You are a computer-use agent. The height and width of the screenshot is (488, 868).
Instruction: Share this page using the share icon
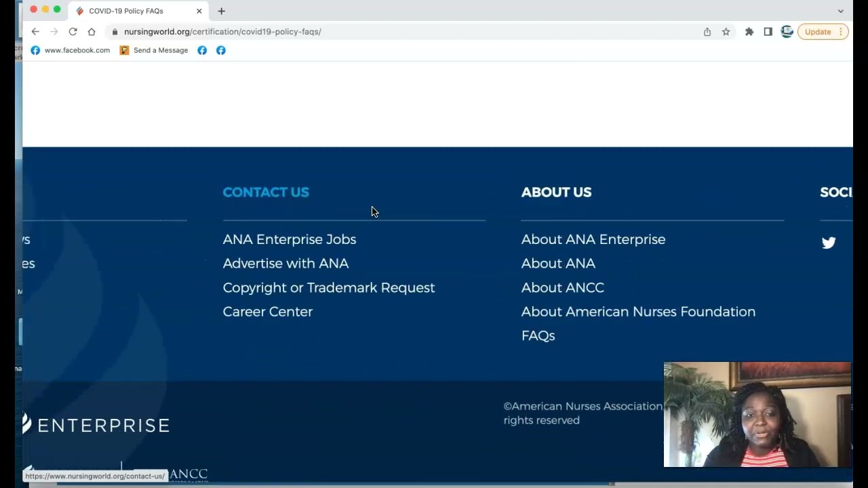click(707, 32)
